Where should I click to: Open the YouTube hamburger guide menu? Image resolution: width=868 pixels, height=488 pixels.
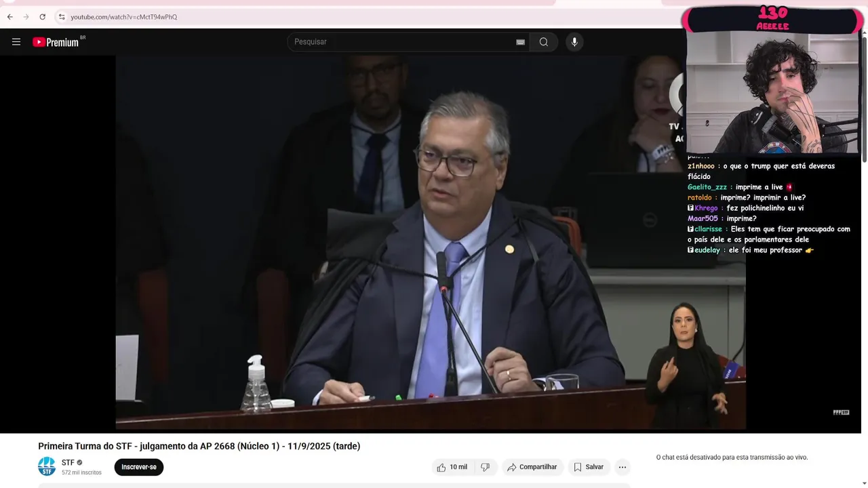click(x=16, y=42)
